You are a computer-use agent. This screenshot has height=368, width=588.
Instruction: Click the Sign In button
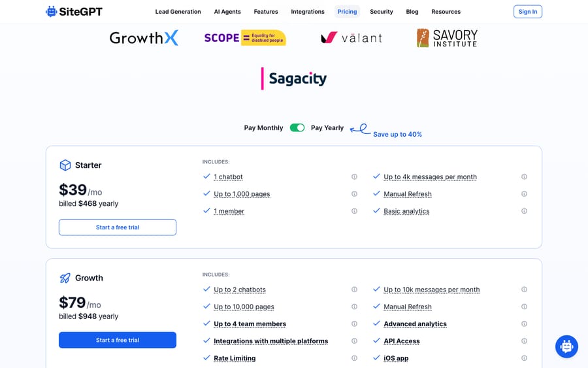tap(528, 12)
